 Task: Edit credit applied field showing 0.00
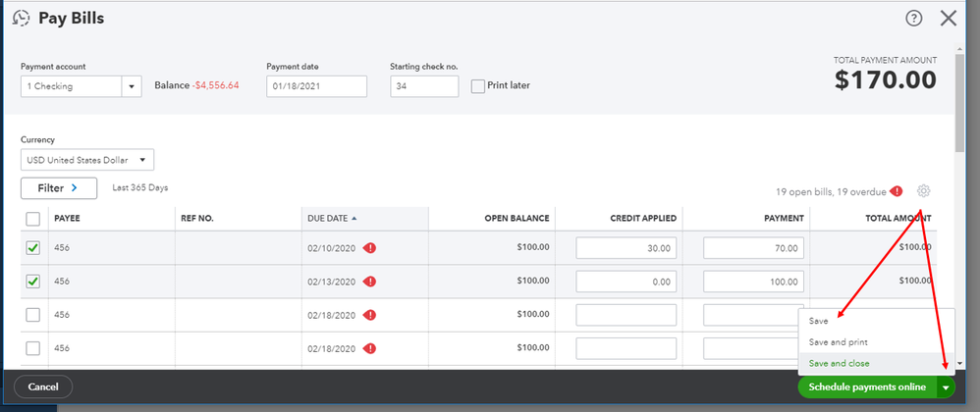coord(626,282)
